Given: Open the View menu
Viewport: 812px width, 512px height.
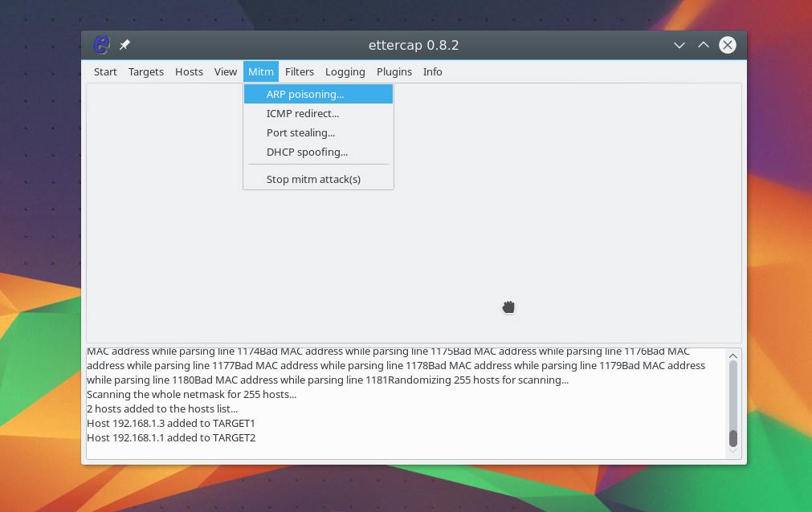Looking at the screenshot, I should [x=225, y=72].
